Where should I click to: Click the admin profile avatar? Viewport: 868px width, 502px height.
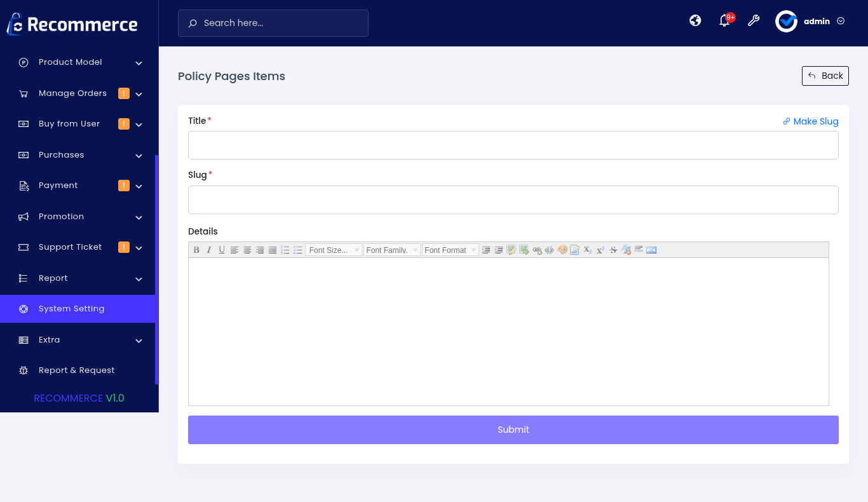click(x=786, y=21)
